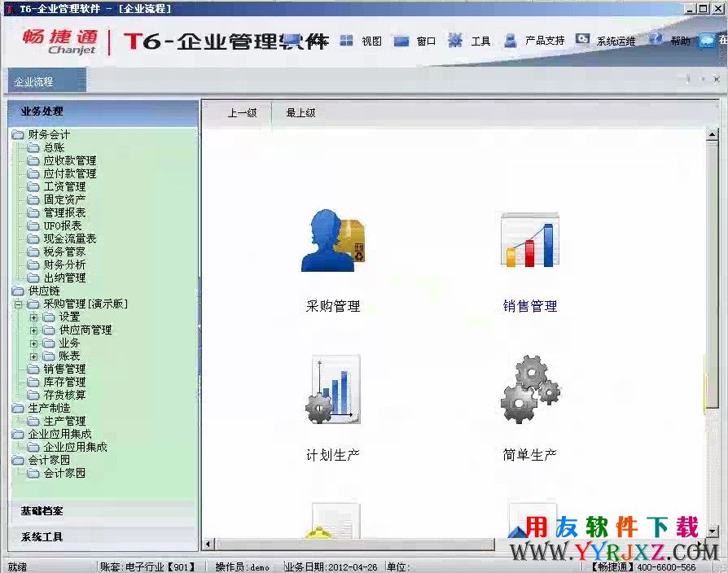Select 存货核算 in the tree
Viewport: 728px width, 573px height.
click(x=64, y=395)
